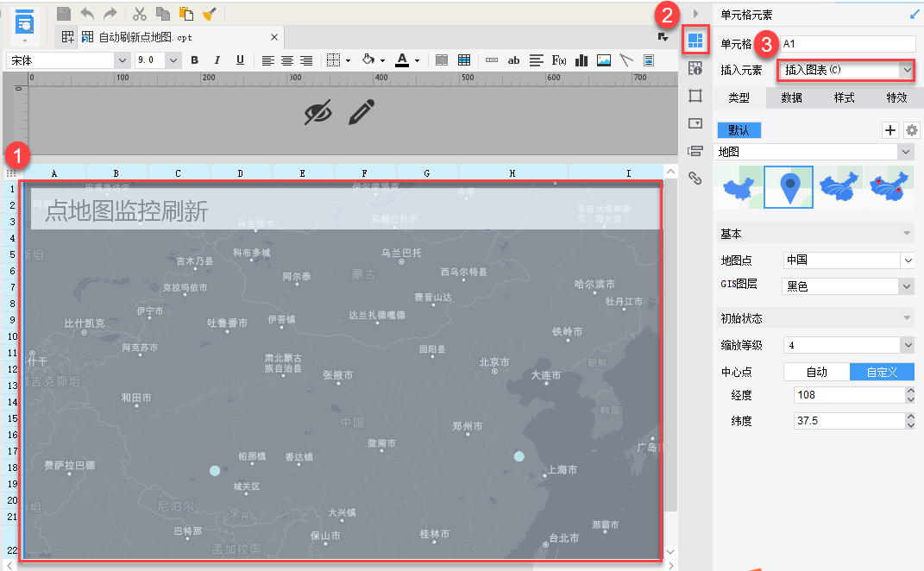Toggle the crossed-eye visibility icon

click(317, 112)
